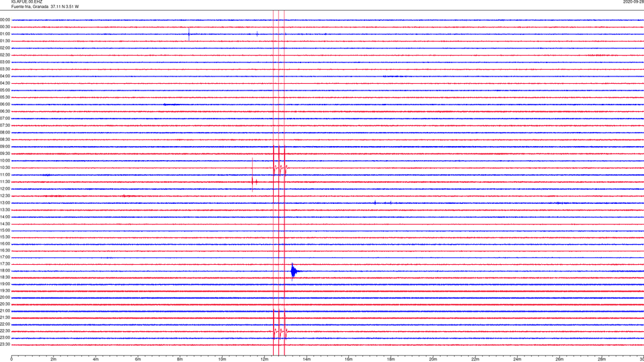Screen dimensions: 644x362
Task: Pick the 09:00 time label
Action: 5,147
